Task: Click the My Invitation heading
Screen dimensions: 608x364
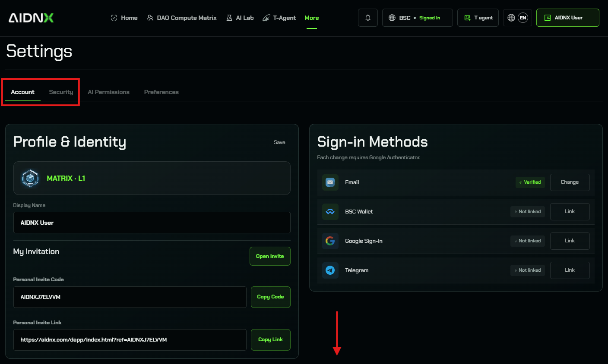Action: point(36,252)
